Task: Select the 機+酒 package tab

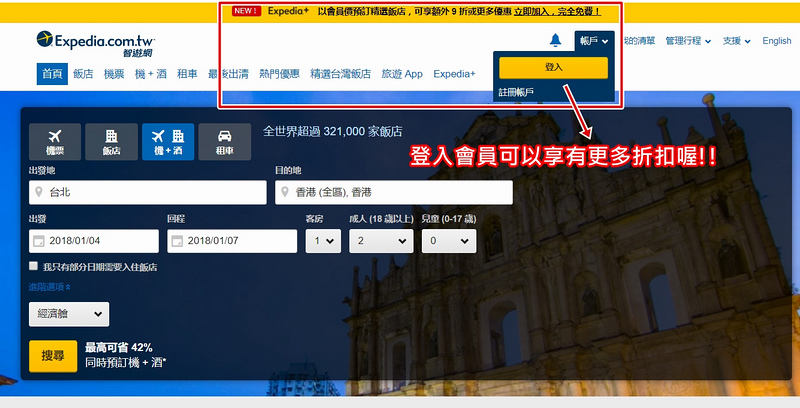Action: (x=168, y=142)
